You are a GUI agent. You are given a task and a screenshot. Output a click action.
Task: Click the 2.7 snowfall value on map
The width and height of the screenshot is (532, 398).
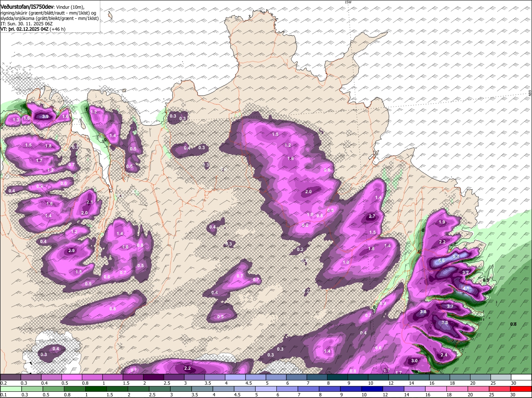pyautogui.click(x=372, y=216)
